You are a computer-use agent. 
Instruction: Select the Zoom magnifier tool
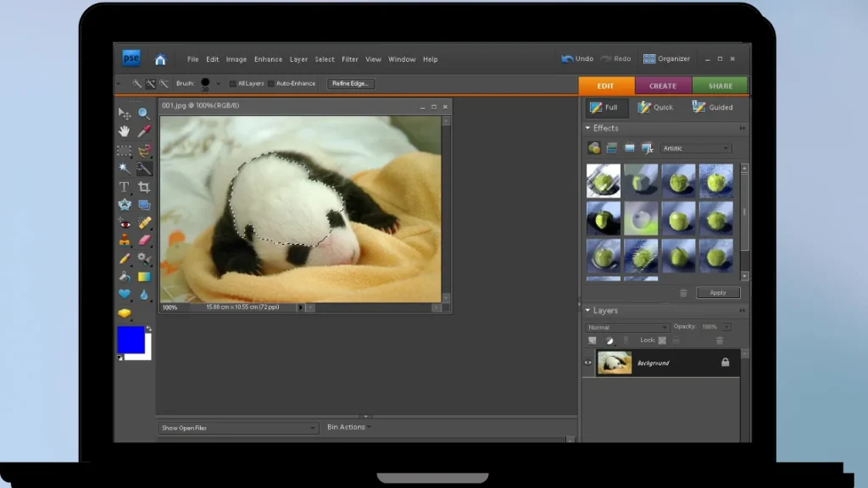pos(144,114)
